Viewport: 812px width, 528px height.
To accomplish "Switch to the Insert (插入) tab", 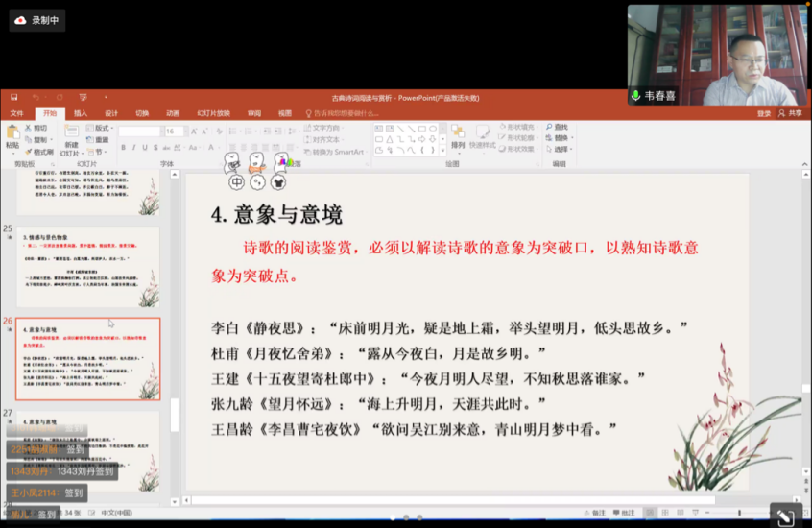I will (x=81, y=113).
